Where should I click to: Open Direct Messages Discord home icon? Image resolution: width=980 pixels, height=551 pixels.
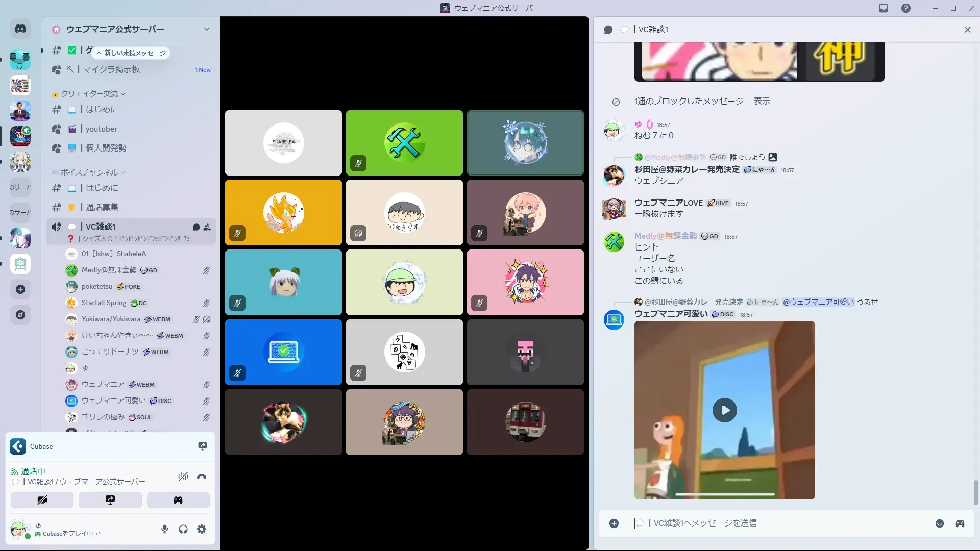[x=20, y=29]
